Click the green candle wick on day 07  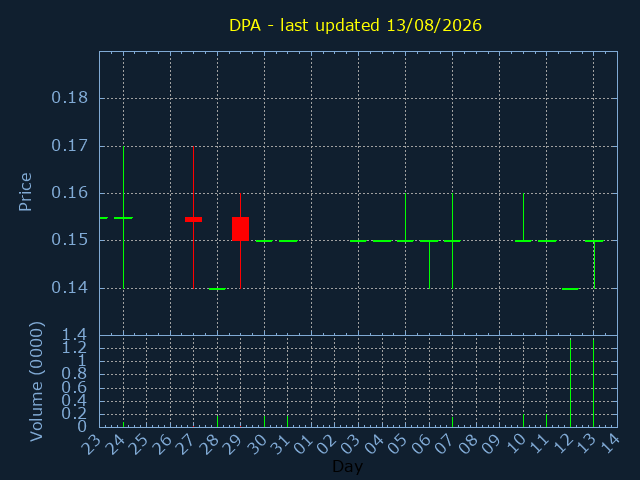click(452, 241)
